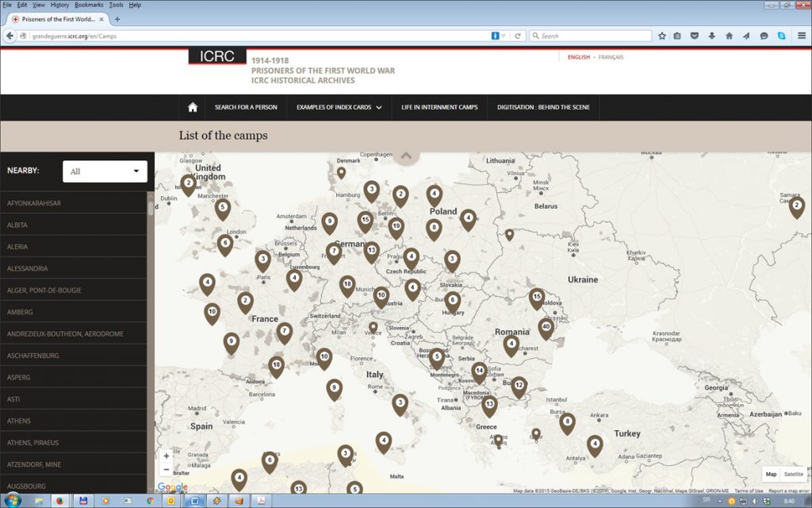This screenshot has height=508, width=812.
Task: Zoom out the map with minus button
Action: tap(167, 469)
